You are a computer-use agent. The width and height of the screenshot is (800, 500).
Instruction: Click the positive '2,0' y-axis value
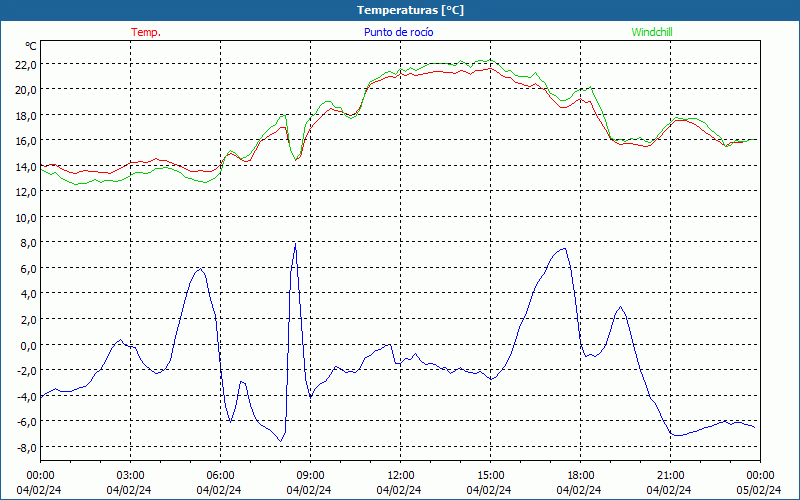coord(29,319)
